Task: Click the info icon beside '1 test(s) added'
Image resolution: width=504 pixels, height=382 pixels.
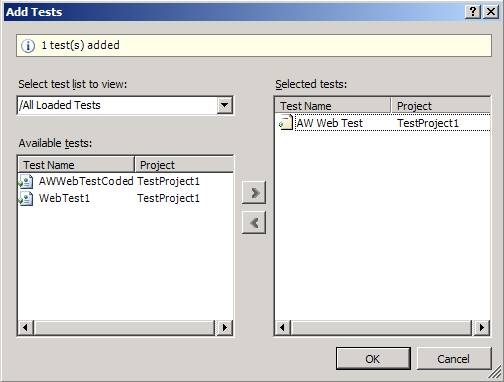Action: [x=28, y=45]
